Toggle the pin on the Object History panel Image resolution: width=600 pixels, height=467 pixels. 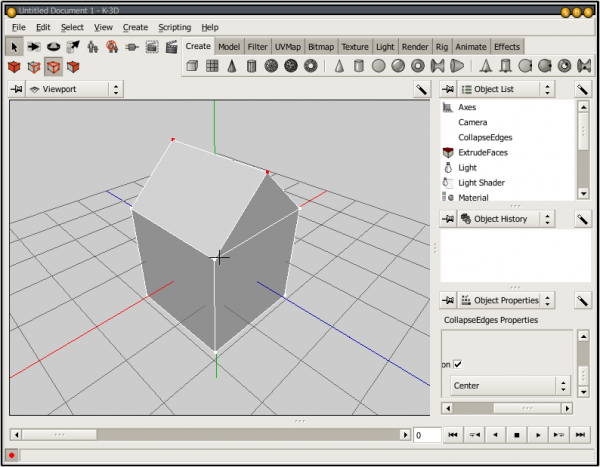(448, 219)
